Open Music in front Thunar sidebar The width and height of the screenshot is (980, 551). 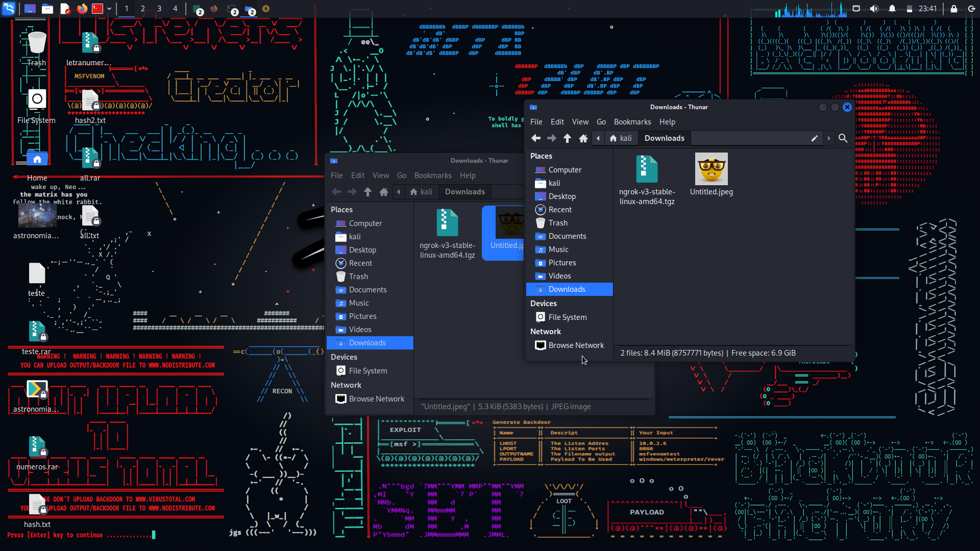569,249
